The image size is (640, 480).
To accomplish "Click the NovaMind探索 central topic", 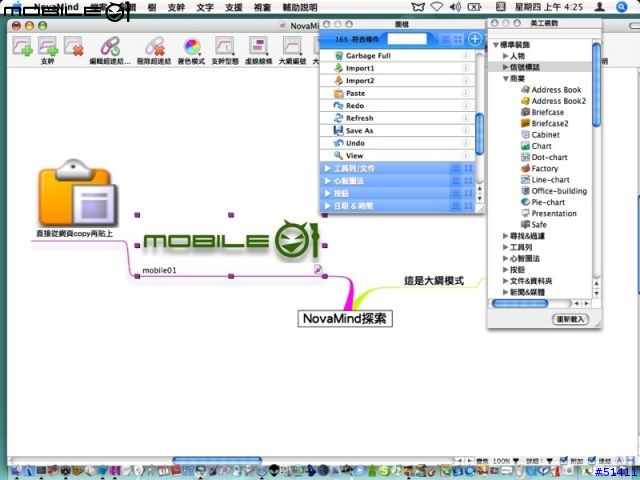I will point(345,318).
